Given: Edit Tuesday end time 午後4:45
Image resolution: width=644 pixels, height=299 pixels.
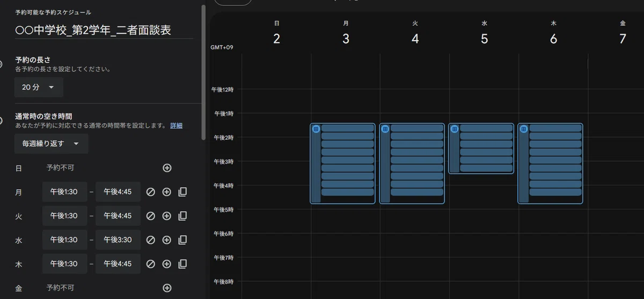Looking at the screenshot, I should [x=118, y=216].
